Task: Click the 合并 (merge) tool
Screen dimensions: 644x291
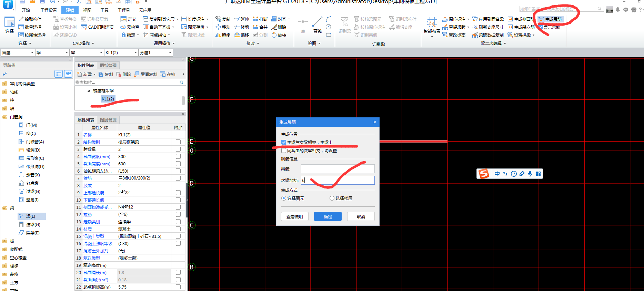Action: point(260,27)
